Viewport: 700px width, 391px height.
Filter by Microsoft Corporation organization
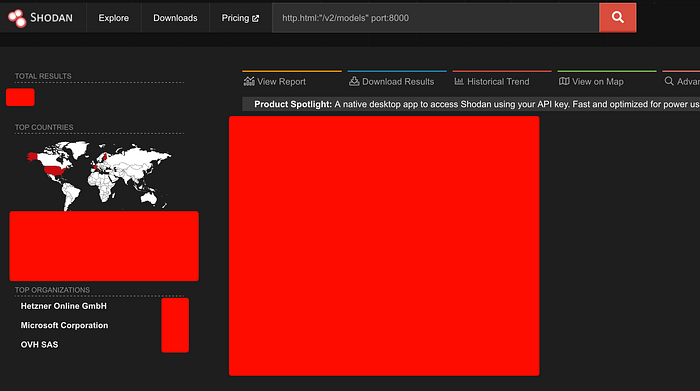(64, 325)
